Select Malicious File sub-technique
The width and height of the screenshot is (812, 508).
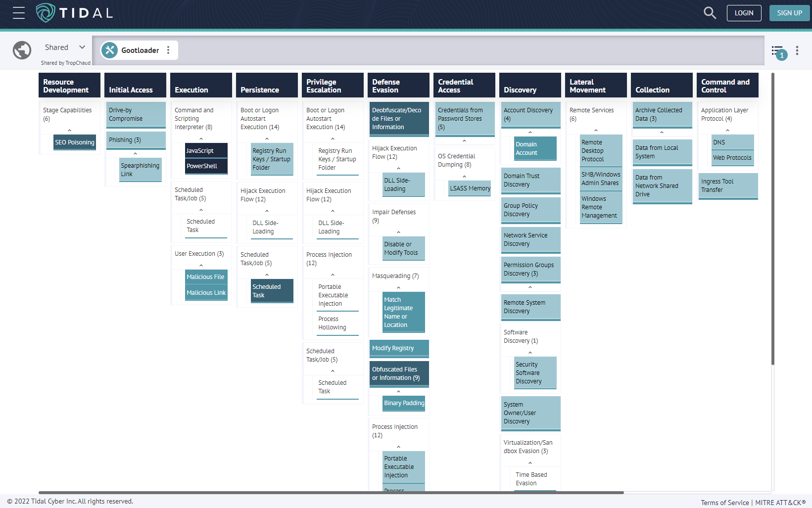[x=206, y=277]
